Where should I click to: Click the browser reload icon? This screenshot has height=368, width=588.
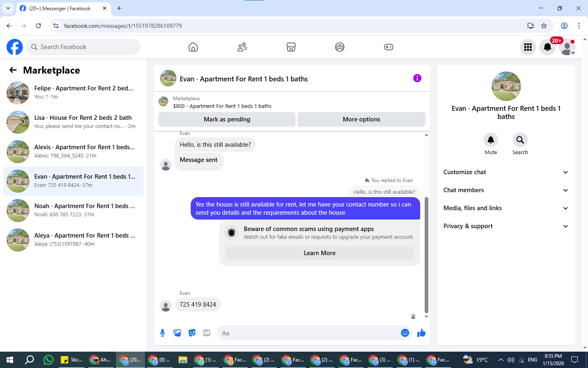[38, 26]
